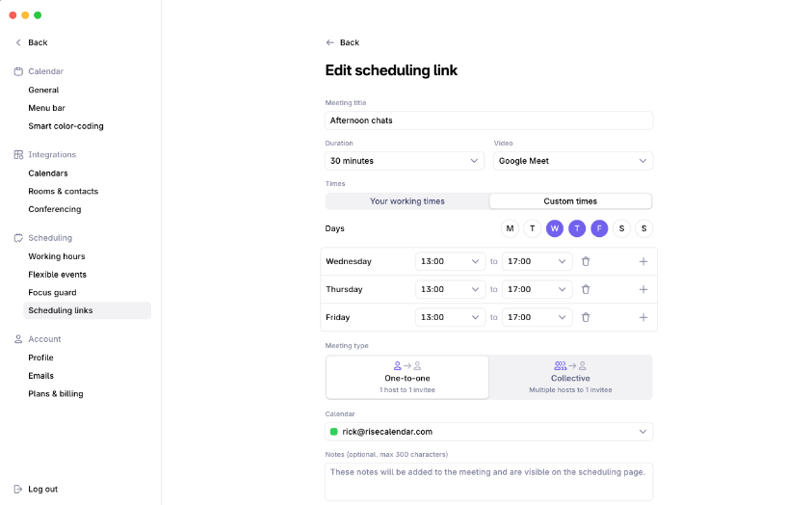812x505 pixels.
Task: Go Back using the sidebar link
Action: tap(32, 42)
